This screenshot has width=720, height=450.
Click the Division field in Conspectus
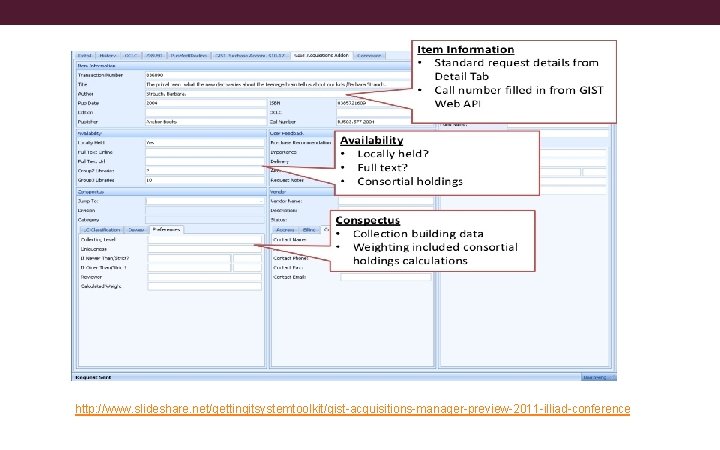point(205,211)
